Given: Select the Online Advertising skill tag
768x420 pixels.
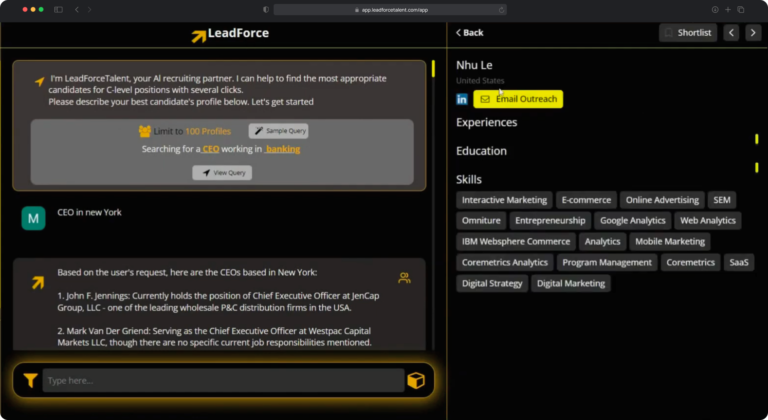Looking at the screenshot, I should pyautogui.click(x=662, y=200).
